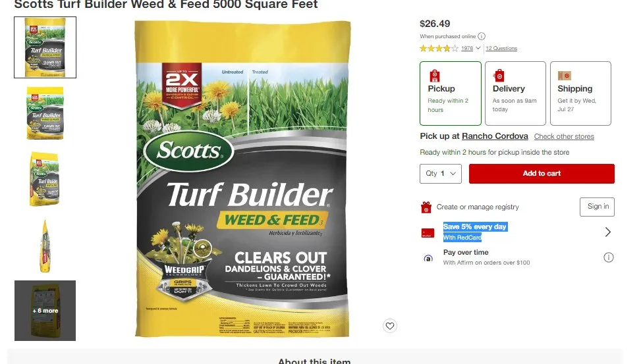Click the RedCard icon
The width and height of the screenshot is (641, 364).
pos(428,233)
